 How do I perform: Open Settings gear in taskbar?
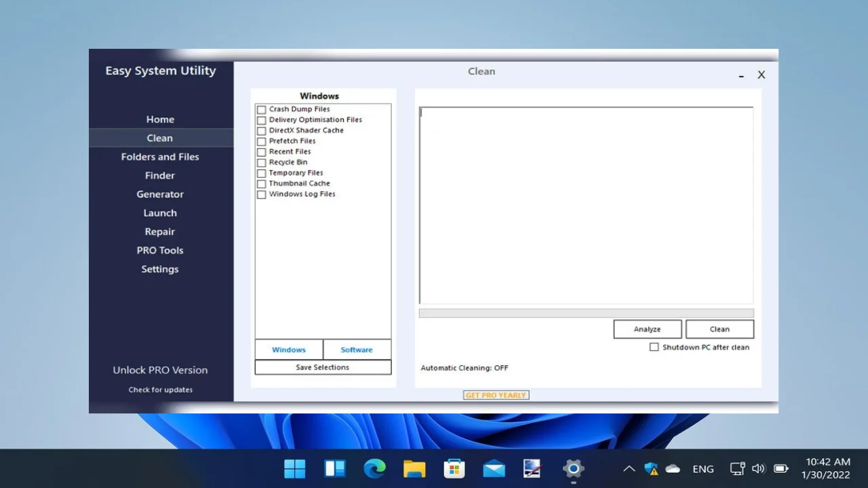(x=573, y=468)
